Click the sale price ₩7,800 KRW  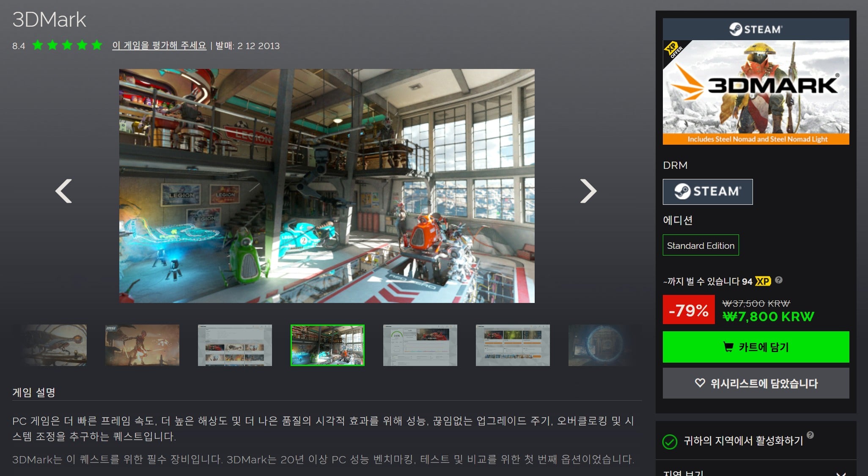[x=768, y=316]
